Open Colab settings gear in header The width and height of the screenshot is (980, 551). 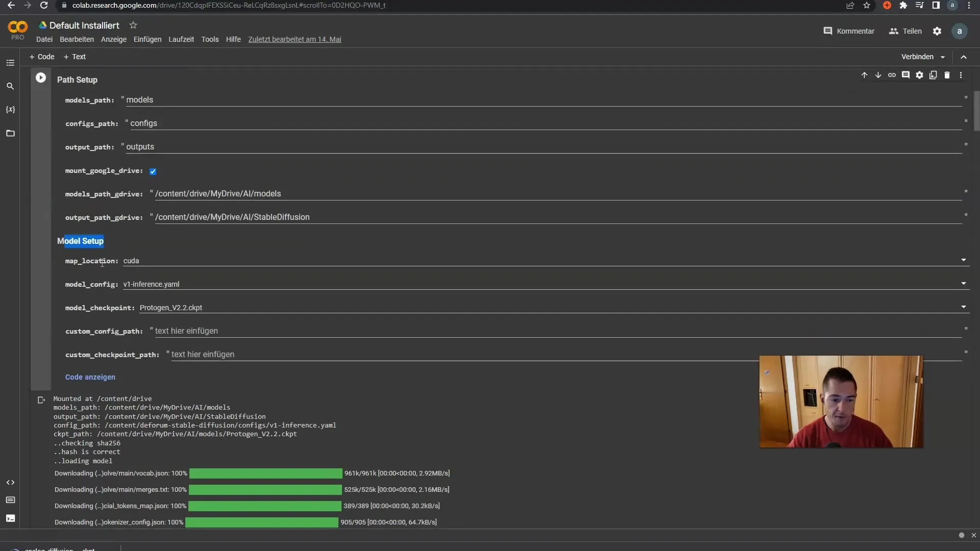pyautogui.click(x=937, y=31)
